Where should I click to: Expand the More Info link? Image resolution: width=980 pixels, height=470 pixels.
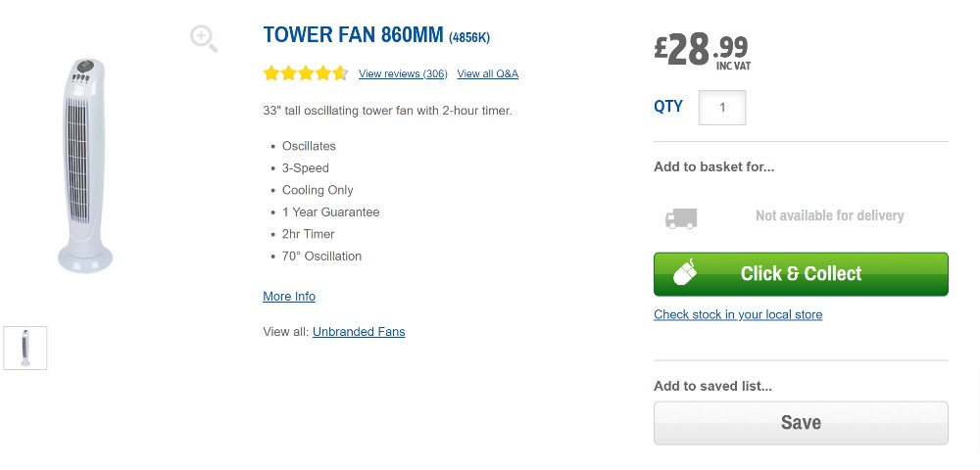(x=289, y=297)
